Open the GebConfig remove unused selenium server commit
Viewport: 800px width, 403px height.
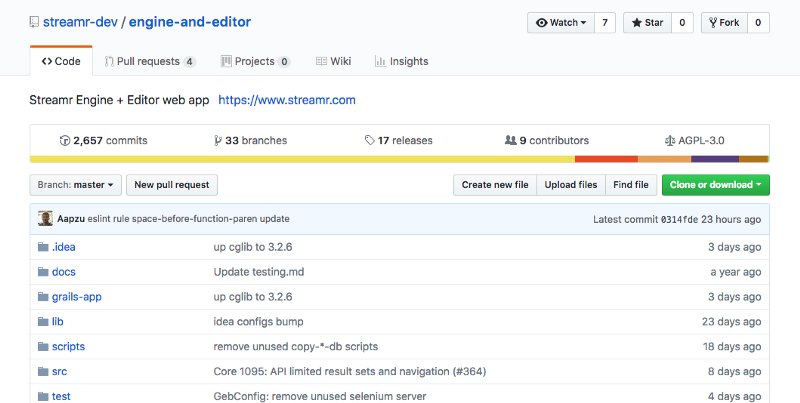coord(320,396)
